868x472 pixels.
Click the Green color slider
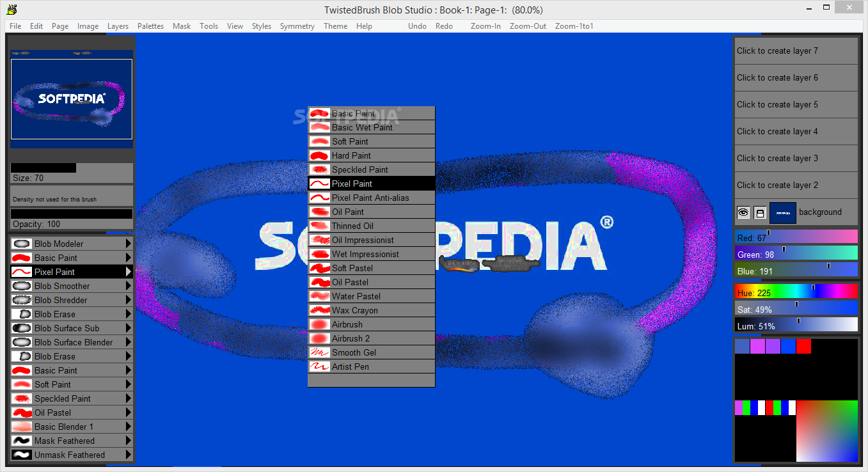tap(796, 253)
